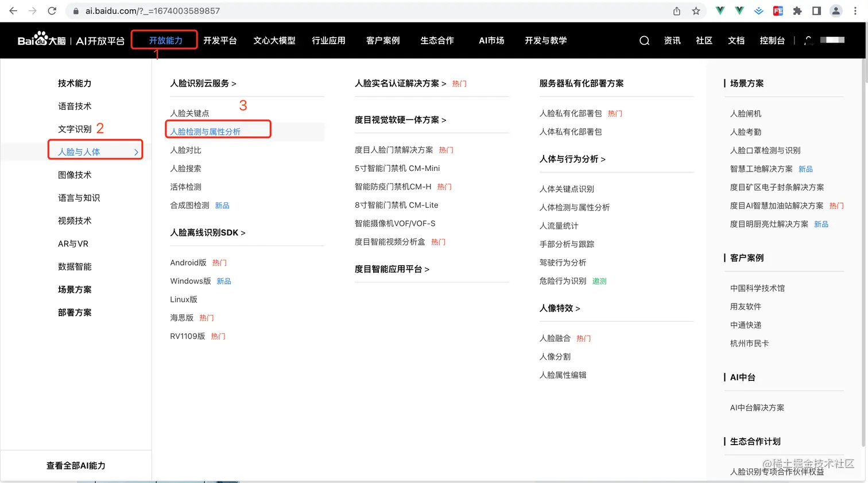Expand 人脸离线识别SDK > heading
868x483 pixels.
(x=208, y=232)
